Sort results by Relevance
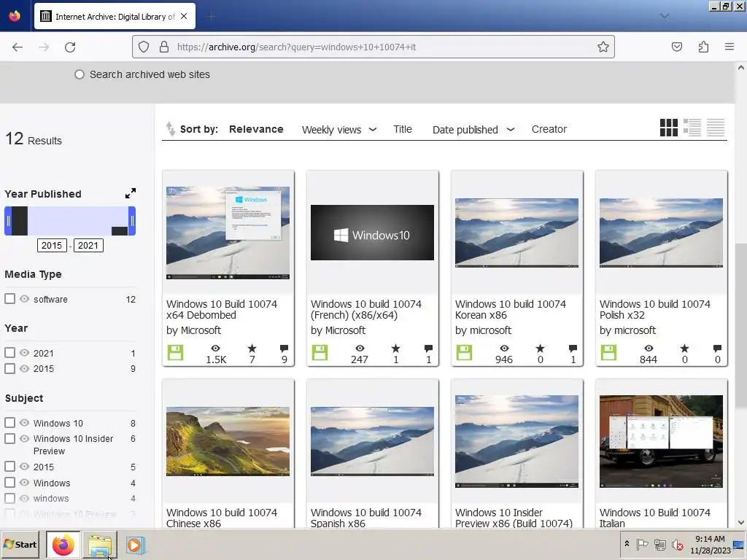Screen dimensions: 747x560 tap(256, 129)
